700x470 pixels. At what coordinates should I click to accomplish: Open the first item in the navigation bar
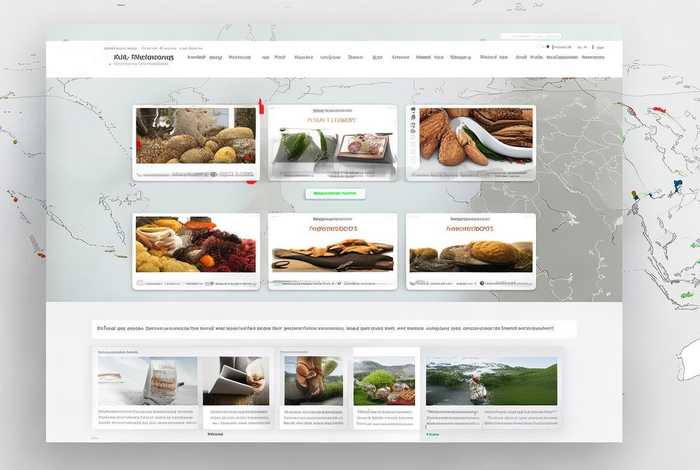[x=196, y=58]
